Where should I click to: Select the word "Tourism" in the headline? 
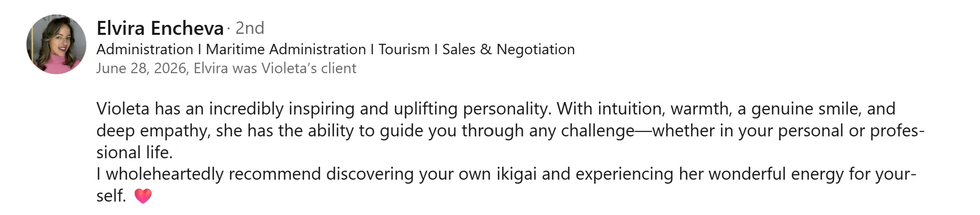tap(404, 49)
